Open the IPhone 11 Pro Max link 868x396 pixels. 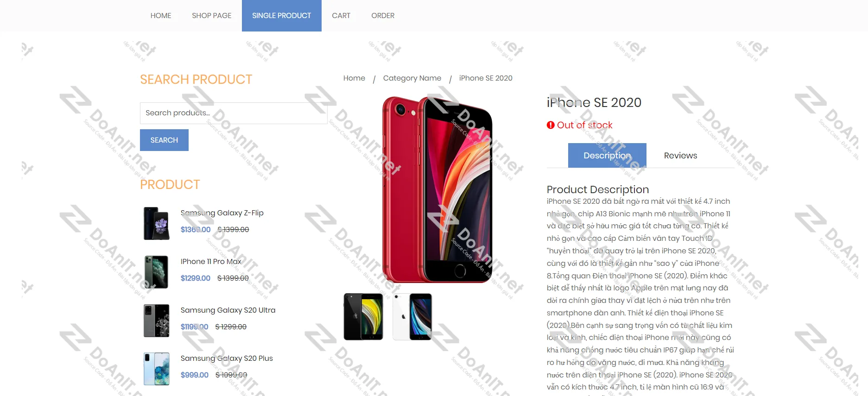[211, 262]
